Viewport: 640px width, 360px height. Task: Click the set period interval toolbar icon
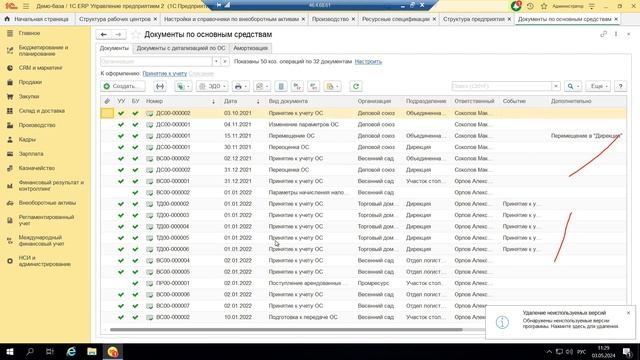pos(160,86)
